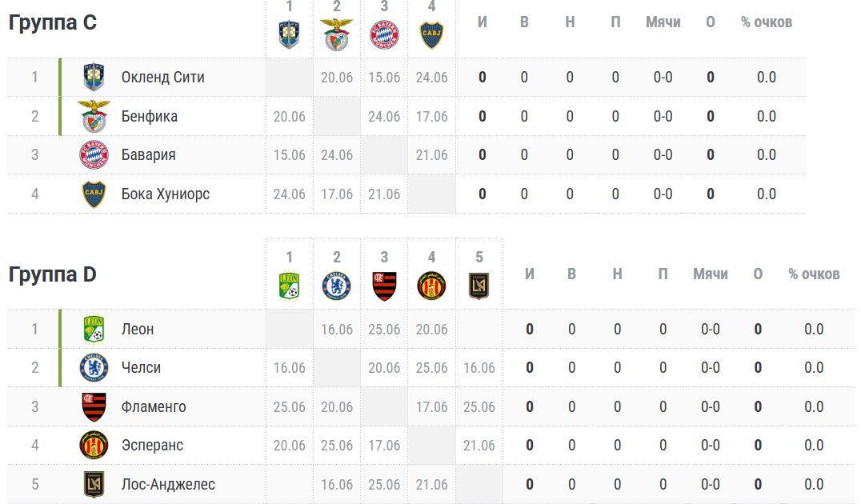Image resolution: width=861 pixels, height=504 pixels.
Task: Click Группа D heading
Action: coord(52,274)
